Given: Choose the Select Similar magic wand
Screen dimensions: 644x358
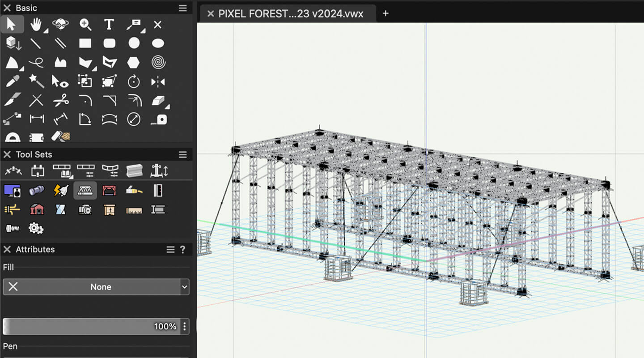Looking at the screenshot, I should point(36,81).
